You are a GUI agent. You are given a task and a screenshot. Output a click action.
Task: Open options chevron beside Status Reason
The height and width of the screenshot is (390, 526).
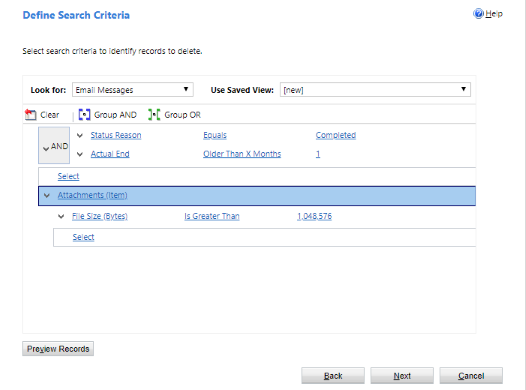80,135
